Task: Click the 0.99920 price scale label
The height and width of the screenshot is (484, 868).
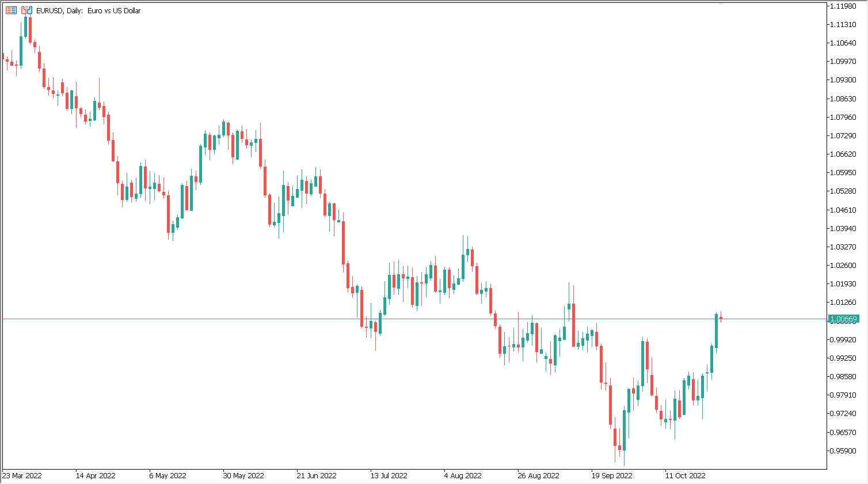Action: tap(844, 339)
